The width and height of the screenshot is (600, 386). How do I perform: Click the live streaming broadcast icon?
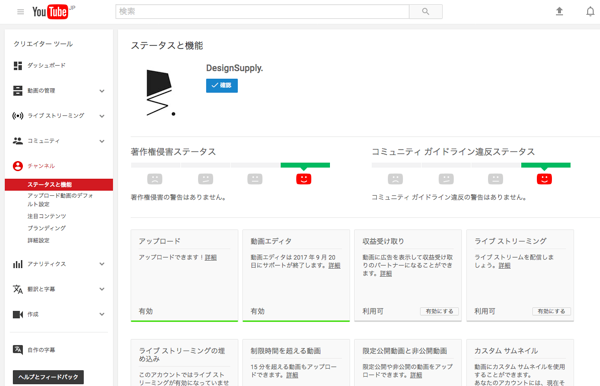18,116
